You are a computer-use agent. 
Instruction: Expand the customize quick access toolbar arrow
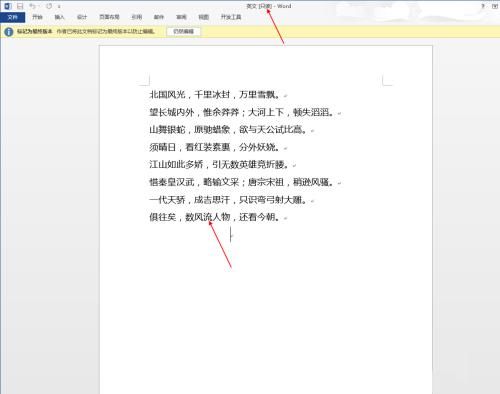tap(59, 6)
